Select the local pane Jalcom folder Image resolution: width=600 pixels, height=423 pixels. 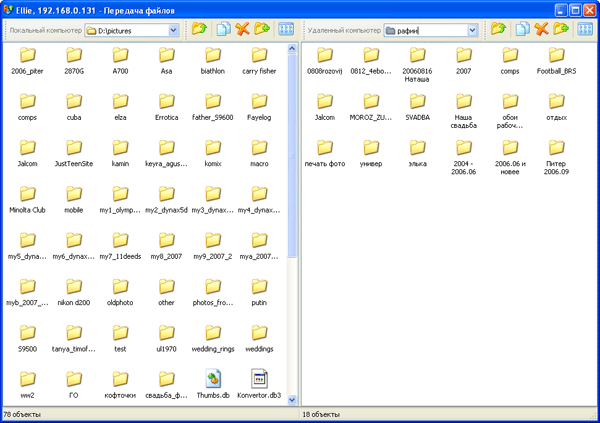[27, 153]
